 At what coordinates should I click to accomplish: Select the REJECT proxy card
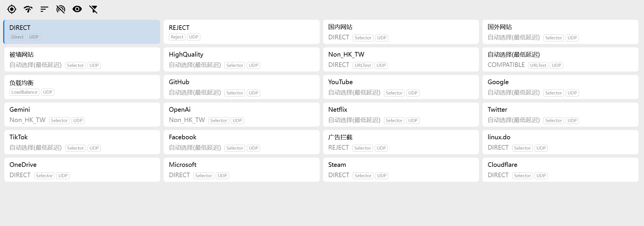tap(241, 32)
